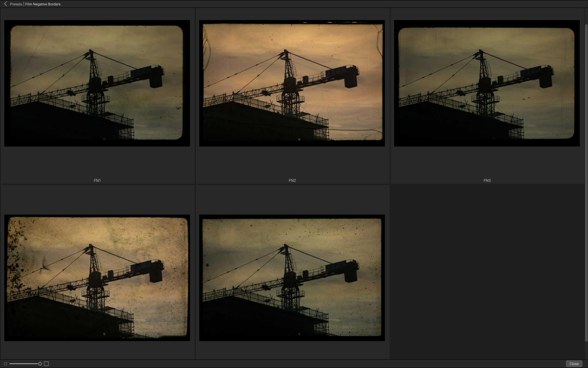Select the FN1 preset thumbnail
The image size is (588, 368).
97,83
